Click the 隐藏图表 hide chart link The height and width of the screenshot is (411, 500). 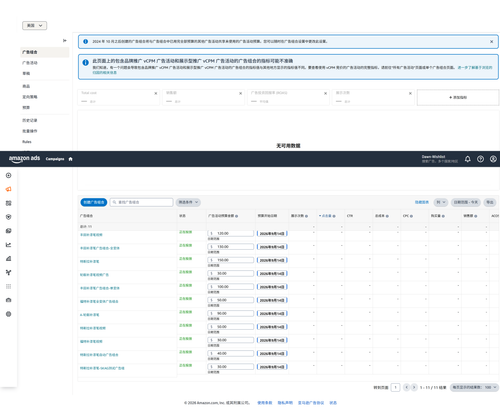[422, 202]
